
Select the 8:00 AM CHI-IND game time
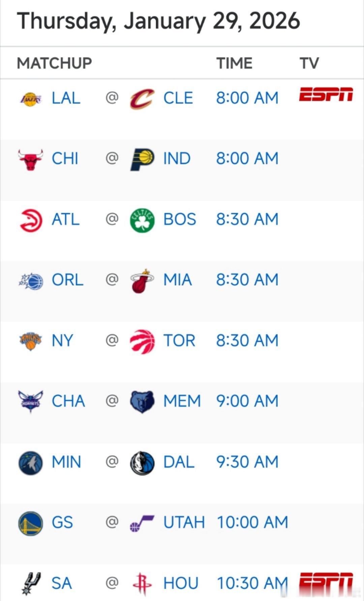(247, 158)
